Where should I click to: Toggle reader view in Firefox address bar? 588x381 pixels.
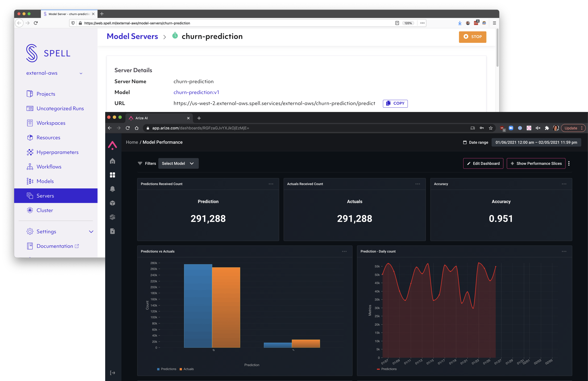pyautogui.click(x=397, y=23)
